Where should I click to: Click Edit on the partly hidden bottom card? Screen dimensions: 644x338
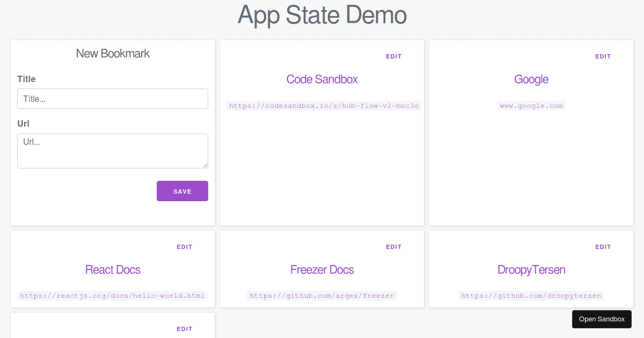pos(185,329)
